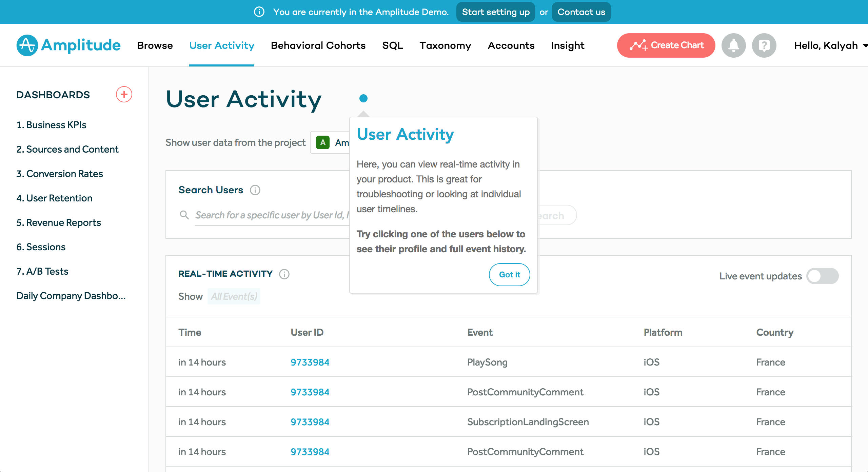Open 5. Revenue Reports dashboard
Image resolution: width=868 pixels, height=472 pixels.
(59, 222)
